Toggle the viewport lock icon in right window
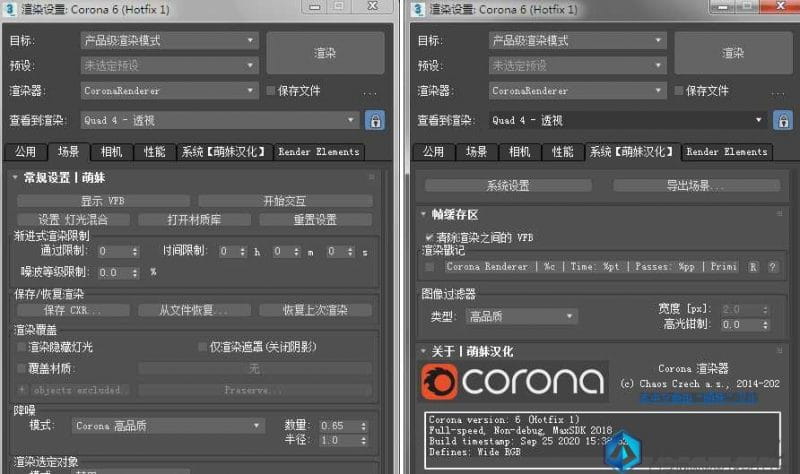The width and height of the screenshot is (800, 474). tap(783, 121)
